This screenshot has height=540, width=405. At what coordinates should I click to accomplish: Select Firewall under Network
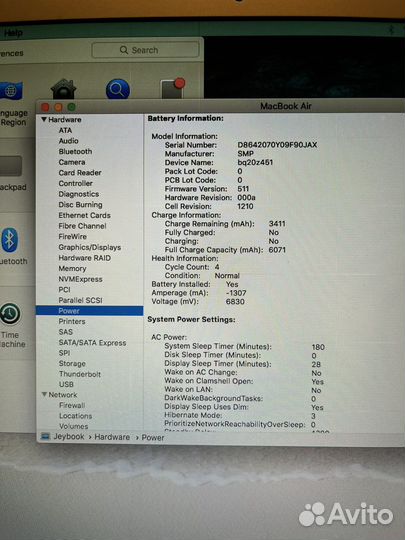tap(72, 405)
